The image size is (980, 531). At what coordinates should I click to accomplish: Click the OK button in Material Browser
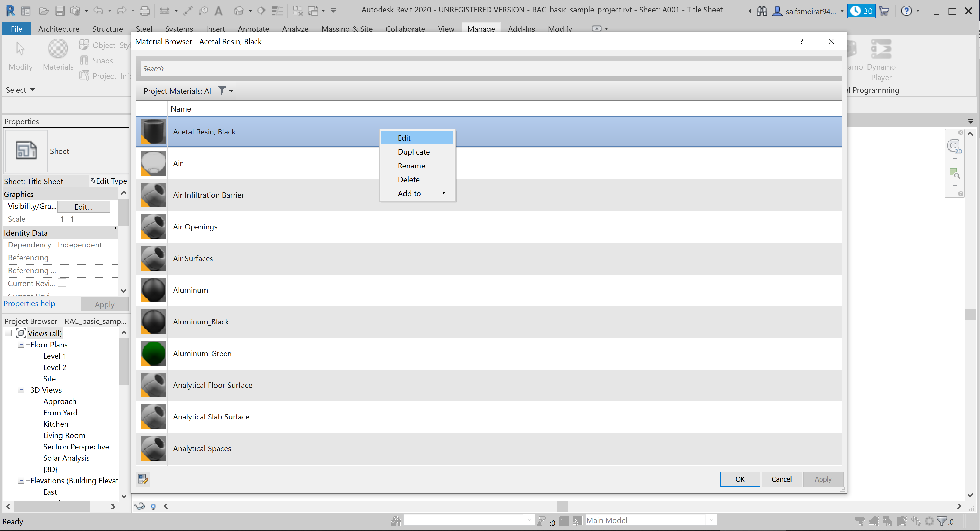(740, 479)
